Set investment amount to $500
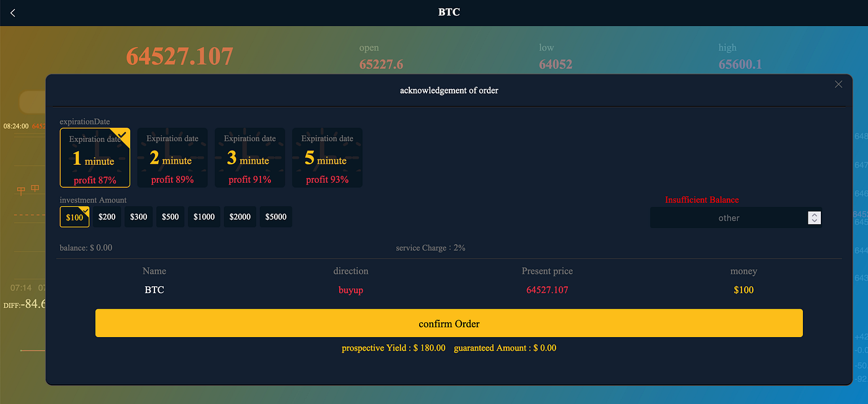 pos(170,217)
